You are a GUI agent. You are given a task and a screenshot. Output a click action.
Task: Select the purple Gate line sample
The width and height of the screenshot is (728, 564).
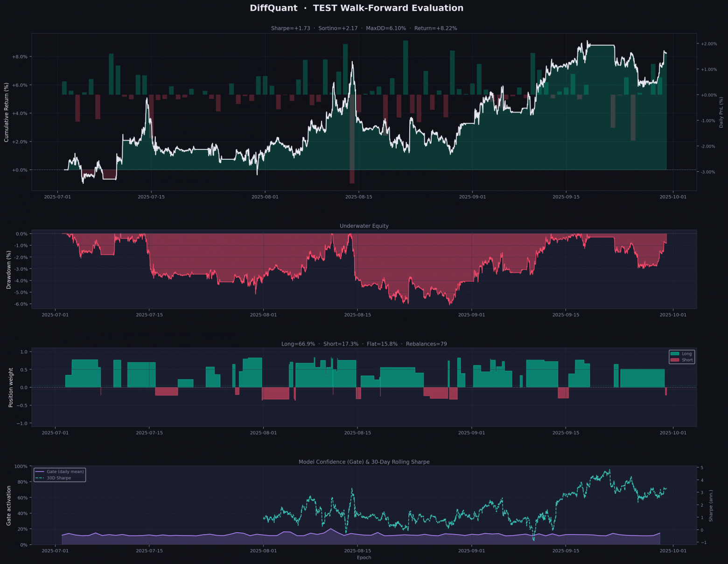40,472
